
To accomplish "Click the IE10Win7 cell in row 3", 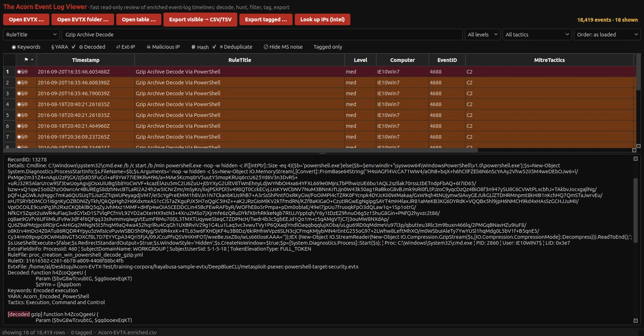I will (402, 94).
